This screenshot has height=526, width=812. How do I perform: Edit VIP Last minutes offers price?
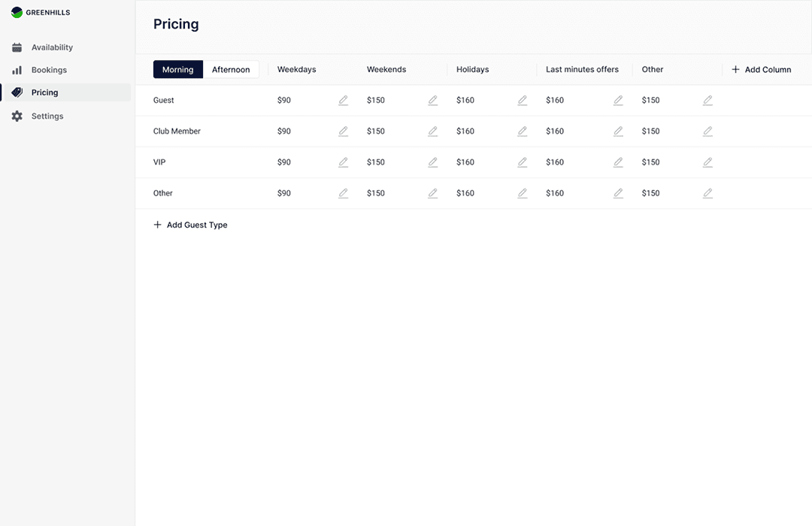point(618,162)
